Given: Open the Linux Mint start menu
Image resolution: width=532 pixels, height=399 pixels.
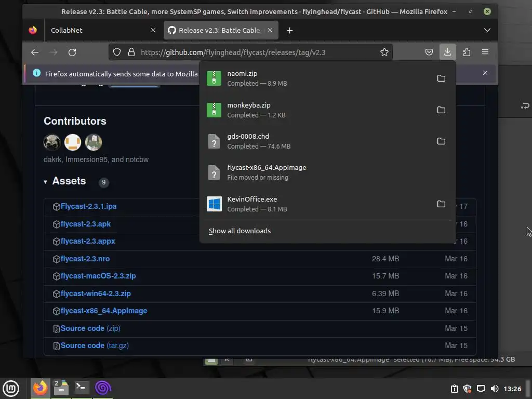Looking at the screenshot, I should [x=11, y=389].
